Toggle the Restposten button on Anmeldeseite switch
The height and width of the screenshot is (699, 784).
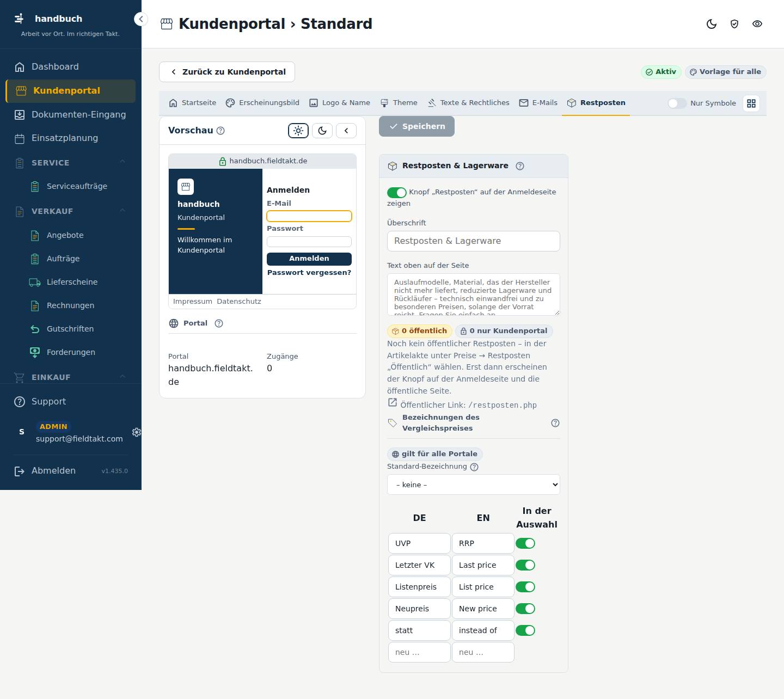[397, 193]
